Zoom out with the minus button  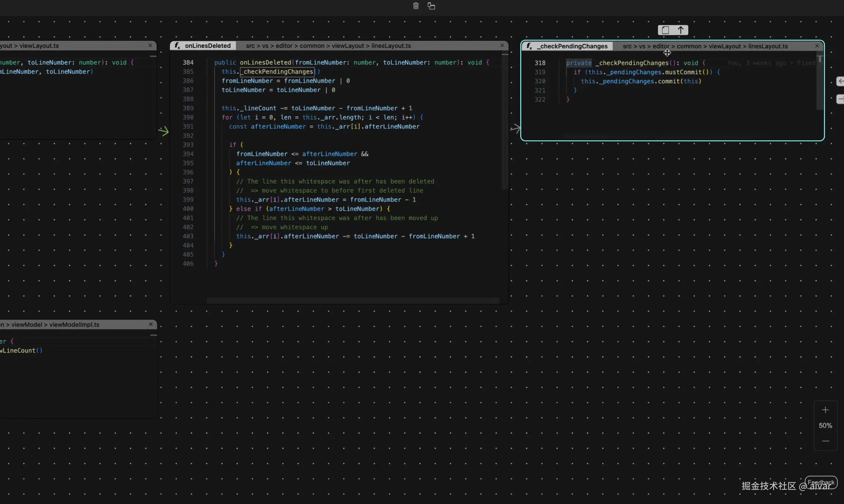coord(825,441)
